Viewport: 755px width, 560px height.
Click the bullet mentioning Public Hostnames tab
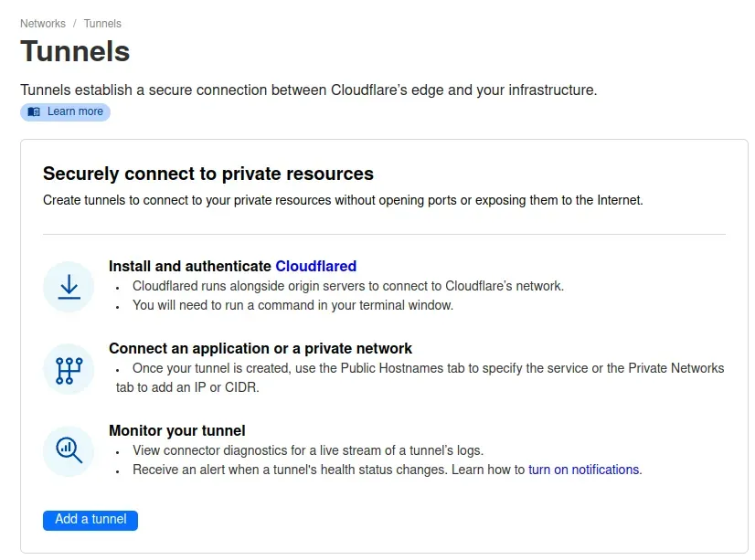click(x=420, y=377)
